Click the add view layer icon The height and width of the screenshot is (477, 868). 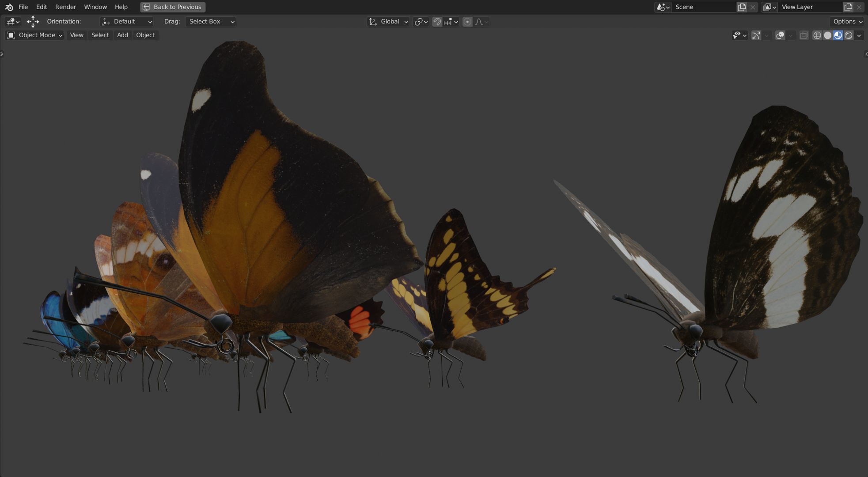(x=848, y=7)
